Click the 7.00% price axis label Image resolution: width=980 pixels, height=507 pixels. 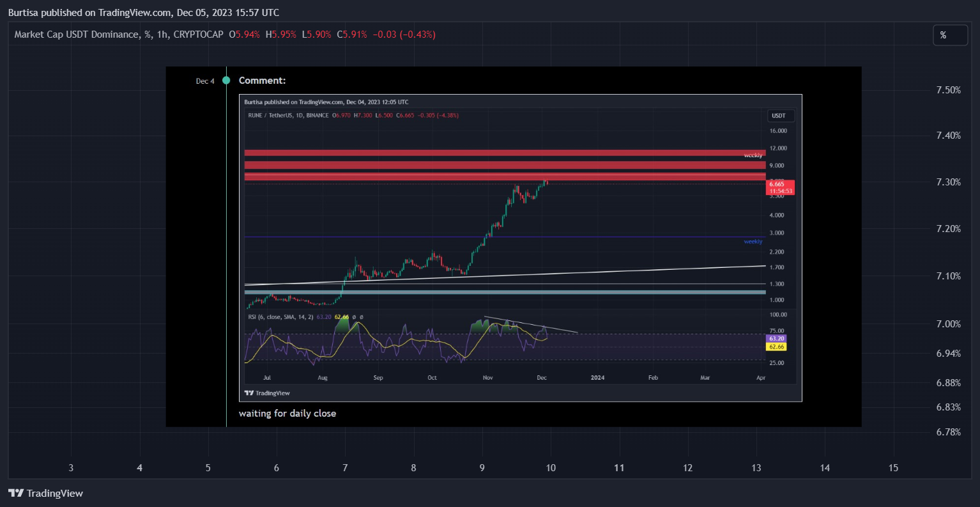click(x=949, y=324)
